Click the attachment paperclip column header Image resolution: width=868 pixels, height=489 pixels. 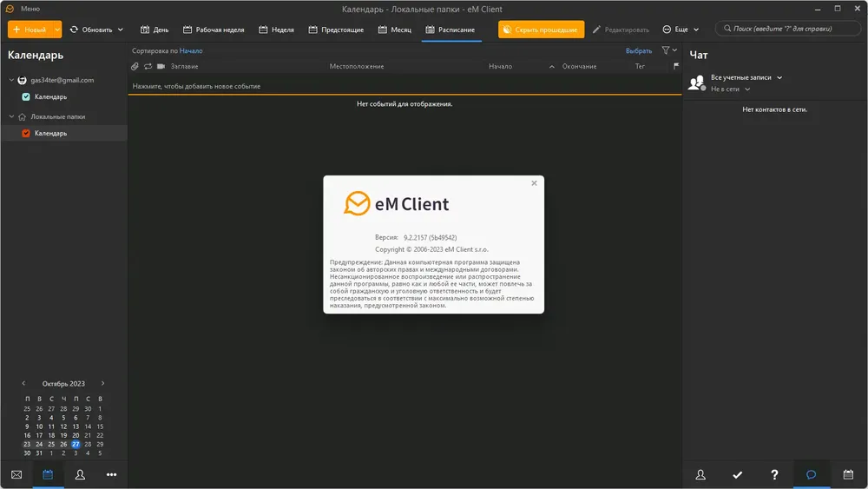(x=135, y=67)
